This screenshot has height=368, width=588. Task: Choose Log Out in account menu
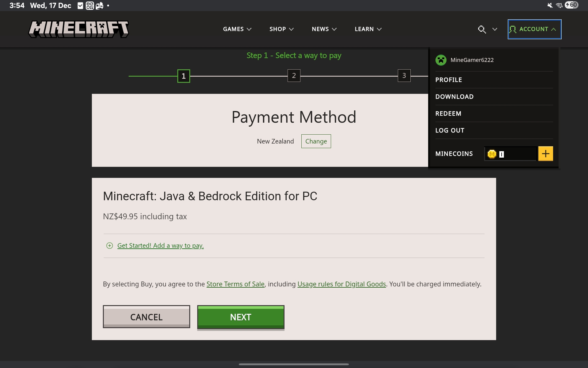pyautogui.click(x=450, y=130)
